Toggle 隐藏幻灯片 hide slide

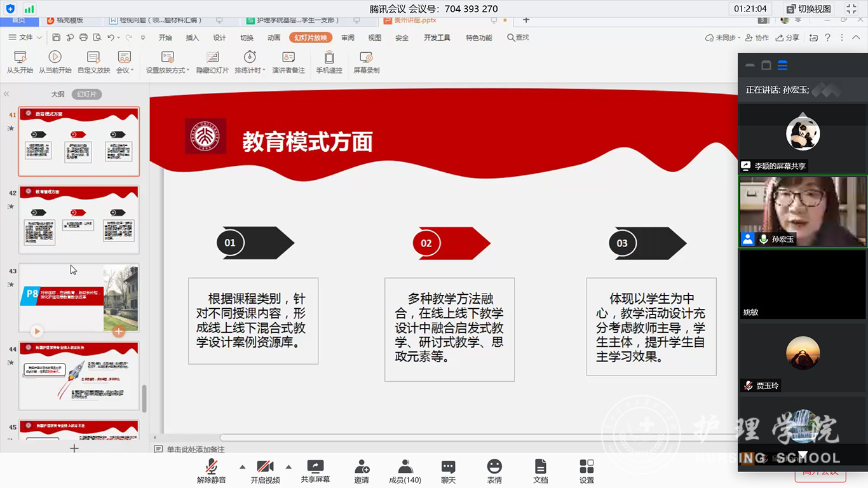coord(212,58)
